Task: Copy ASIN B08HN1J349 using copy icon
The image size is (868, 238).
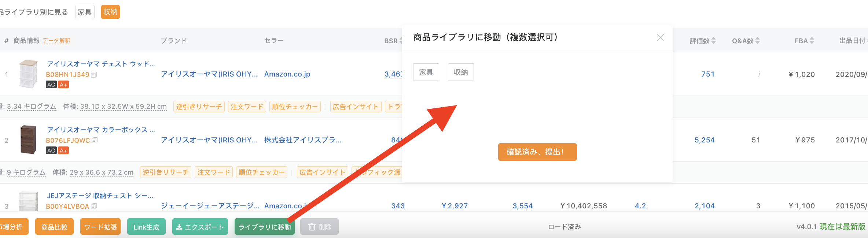Action: point(94,75)
